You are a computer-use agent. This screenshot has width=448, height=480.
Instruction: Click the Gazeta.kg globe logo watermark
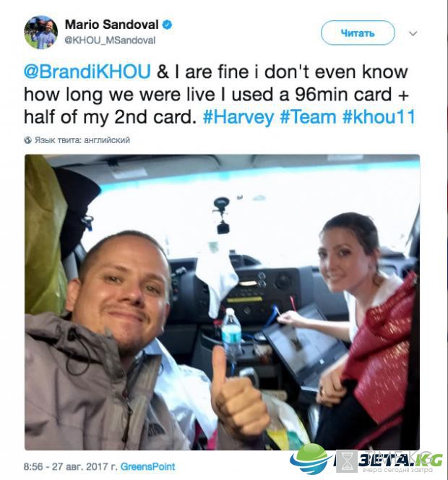pos(310,458)
